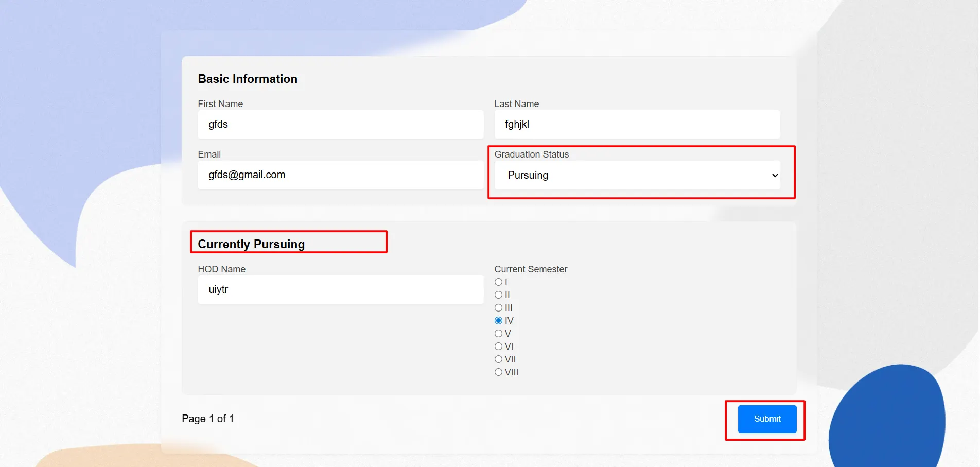Select the checked IV semester radio

coord(498,321)
